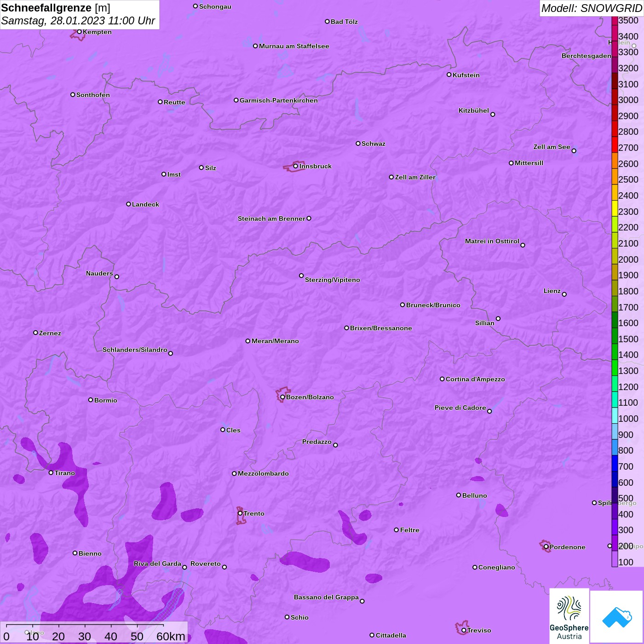Click the Brixen/Bressanone label
This screenshot has height=644, width=644.
pos(381,328)
